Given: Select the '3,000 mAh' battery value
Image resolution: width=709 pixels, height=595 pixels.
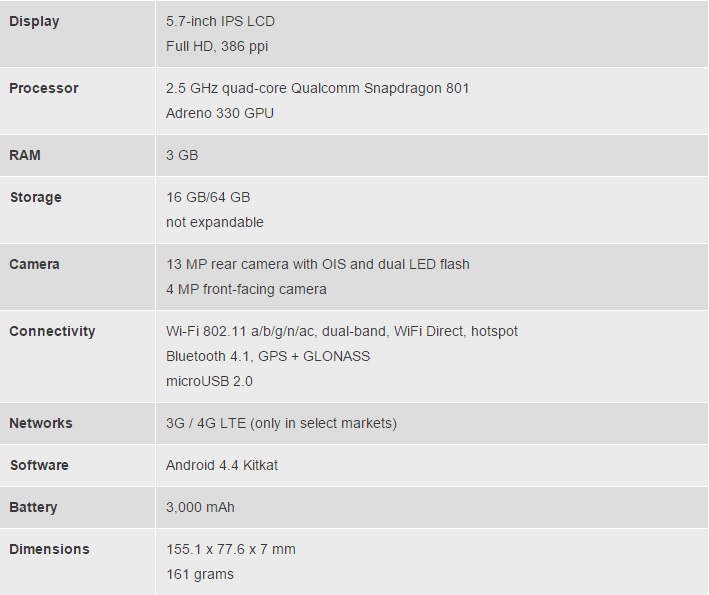Looking at the screenshot, I should (200, 507).
